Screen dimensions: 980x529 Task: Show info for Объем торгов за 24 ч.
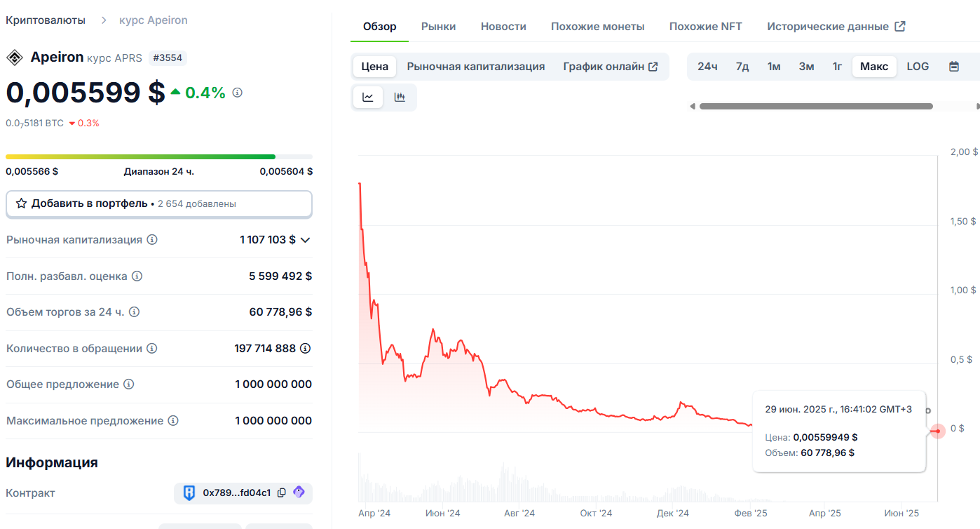(134, 312)
